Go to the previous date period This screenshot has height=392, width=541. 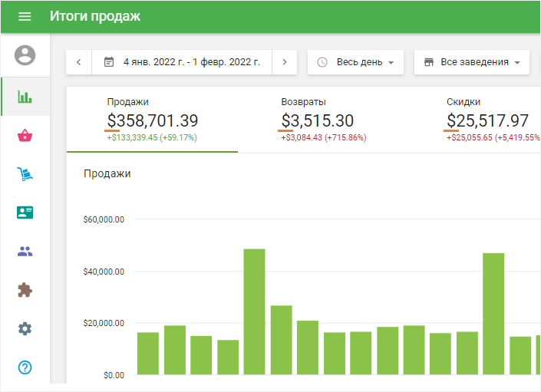79,62
